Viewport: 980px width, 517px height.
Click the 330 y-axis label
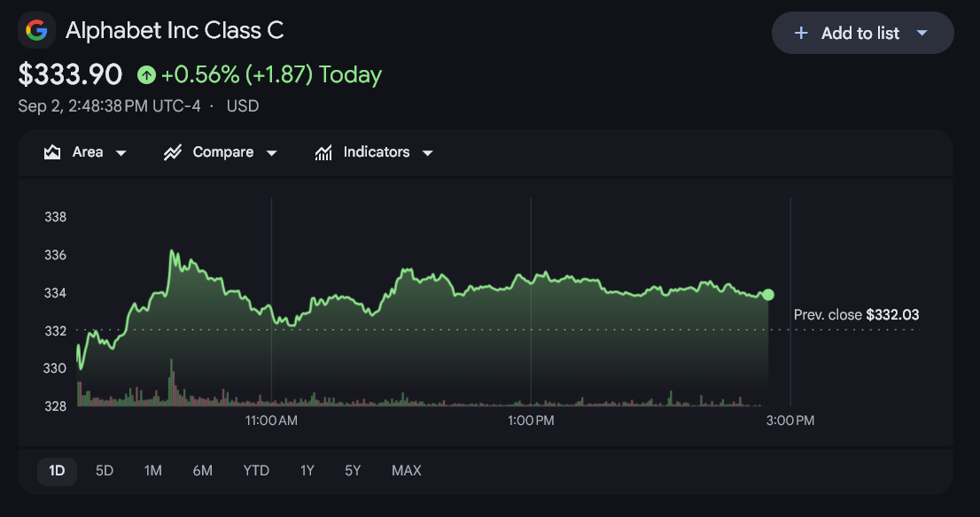[x=55, y=368]
